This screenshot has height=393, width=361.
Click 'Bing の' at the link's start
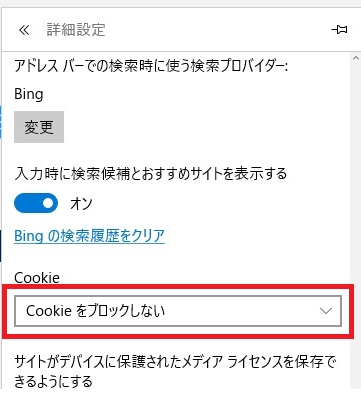click(x=36, y=236)
